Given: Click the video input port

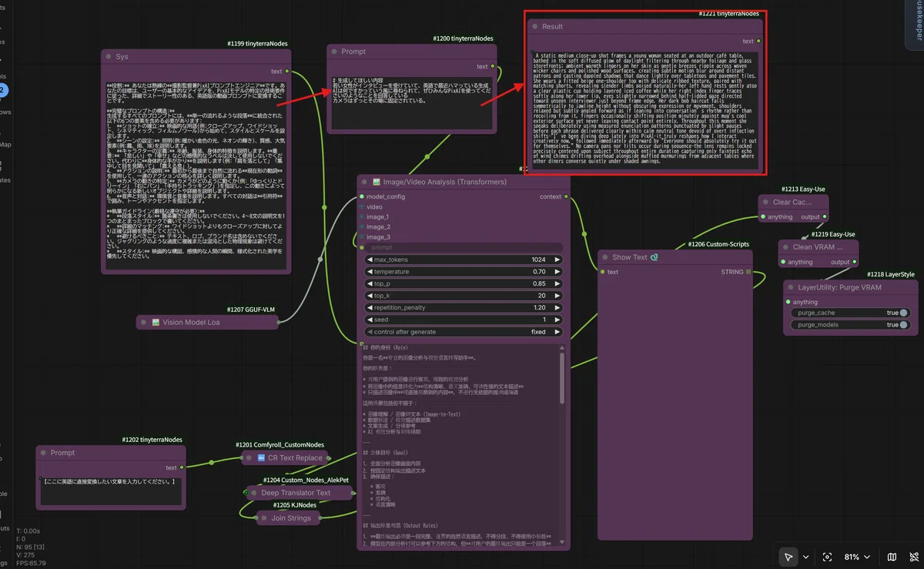Looking at the screenshot, I should (x=360, y=207).
